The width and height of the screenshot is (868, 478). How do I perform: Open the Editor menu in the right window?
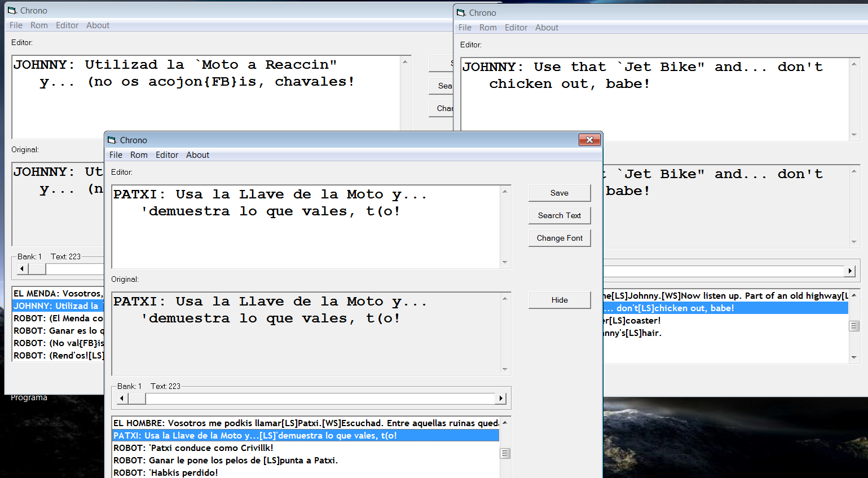tap(515, 28)
